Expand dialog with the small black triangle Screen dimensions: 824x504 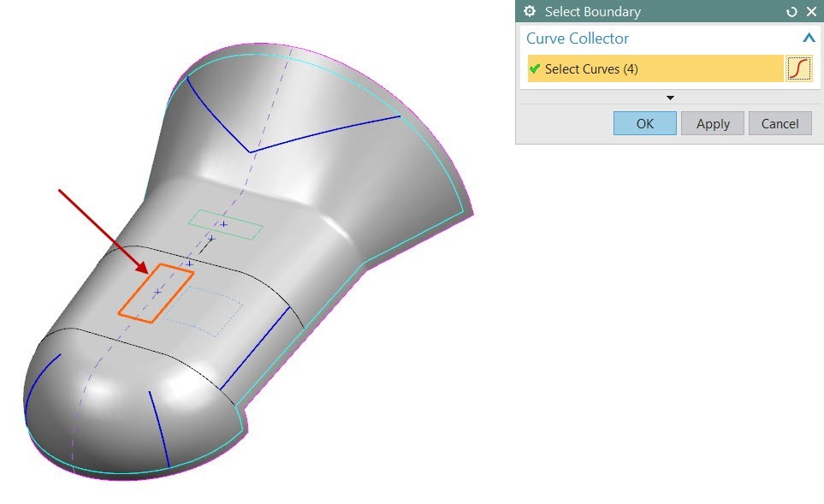(x=670, y=98)
